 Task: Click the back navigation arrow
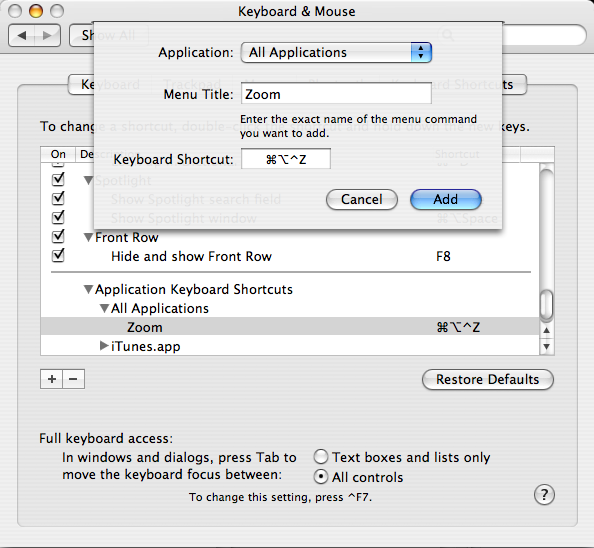point(21,36)
